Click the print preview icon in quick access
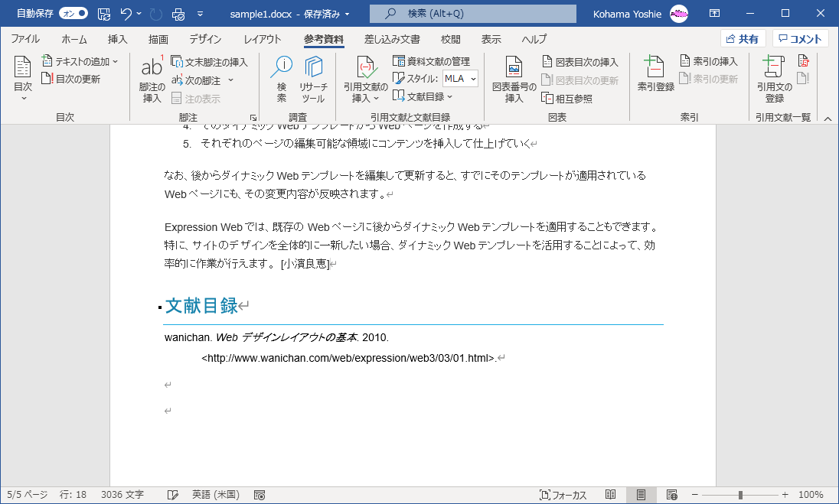This screenshot has width=839, height=504. (178, 14)
